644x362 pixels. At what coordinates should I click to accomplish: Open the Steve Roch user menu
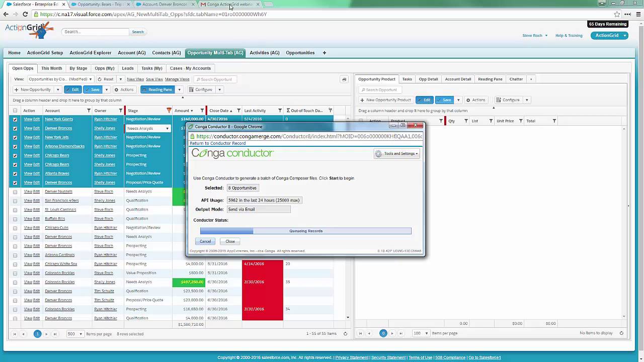tap(535, 36)
